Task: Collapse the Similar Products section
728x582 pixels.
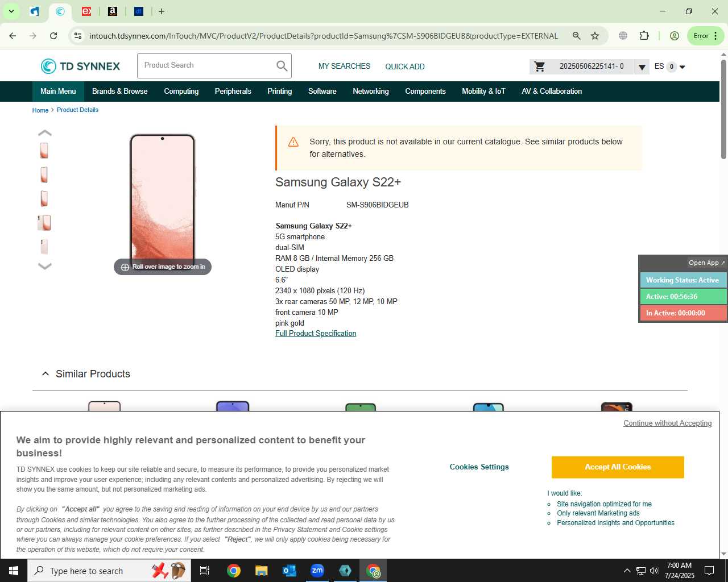Action: [x=45, y=374]
